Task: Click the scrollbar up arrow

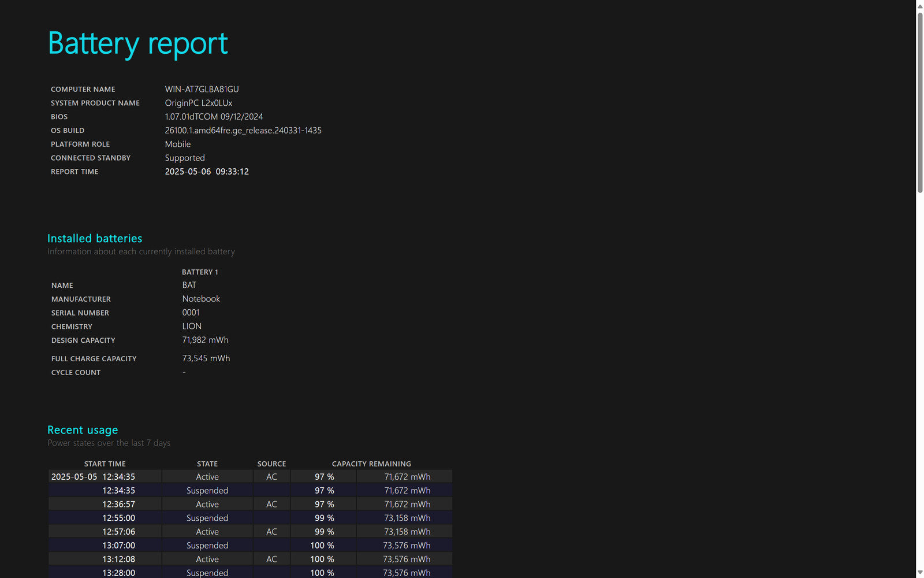Action: coord(920,6)
